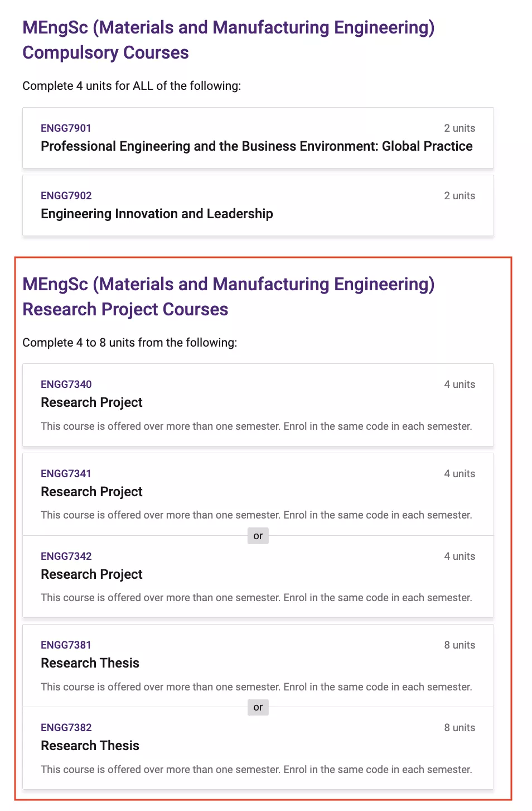Viewport: 532px width, 811px height.
Task: Open the ENGG7382 course code link
Action: point(66,728)
